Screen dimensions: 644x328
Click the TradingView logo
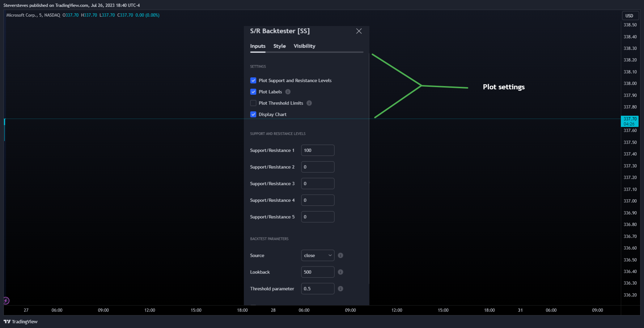pos(21,321)
